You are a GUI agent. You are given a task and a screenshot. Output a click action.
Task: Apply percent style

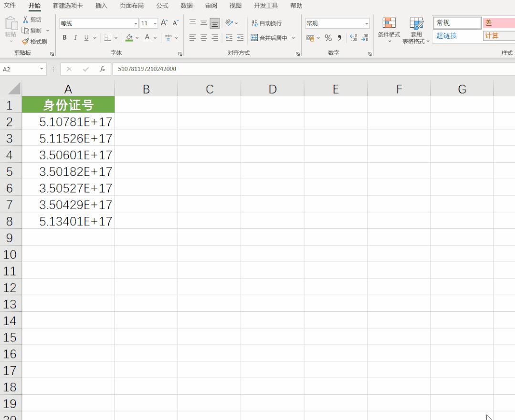pos(328,38)
